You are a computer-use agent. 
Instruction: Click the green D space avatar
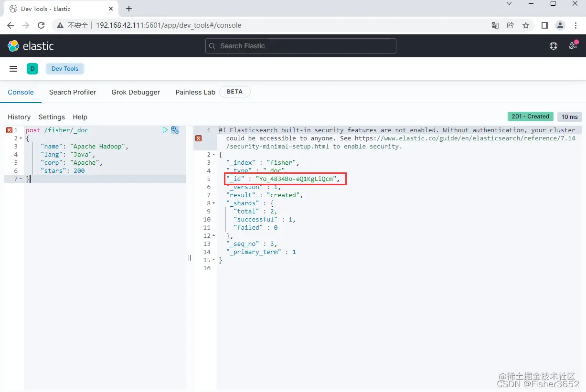click(32, 69)
